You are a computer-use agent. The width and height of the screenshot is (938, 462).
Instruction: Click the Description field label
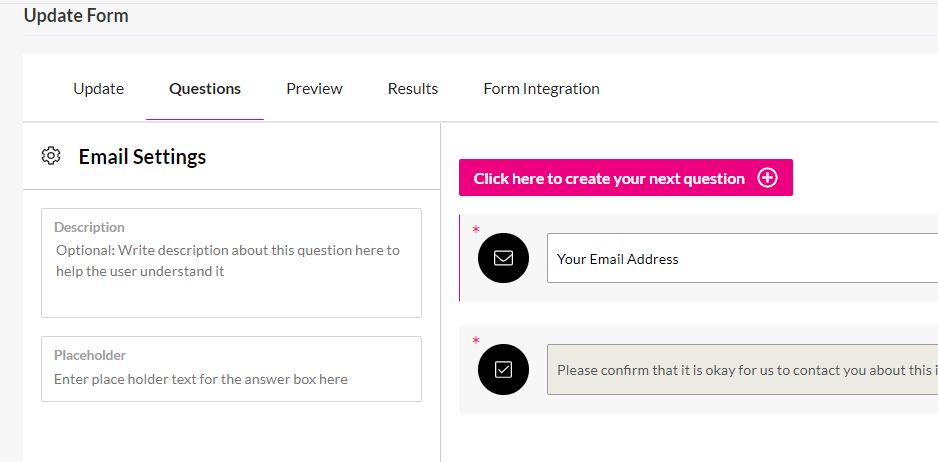click(x=89, y=227)
